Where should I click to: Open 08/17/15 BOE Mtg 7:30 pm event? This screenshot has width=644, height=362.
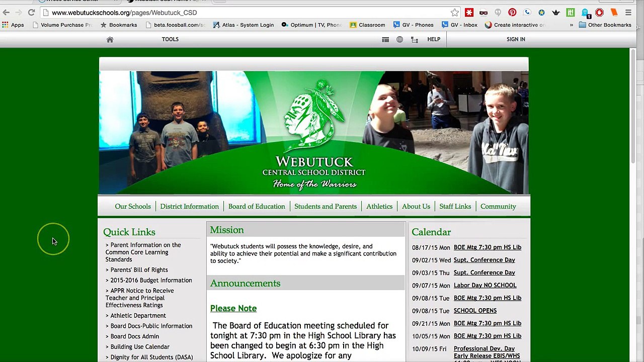[x=488, y=247]
